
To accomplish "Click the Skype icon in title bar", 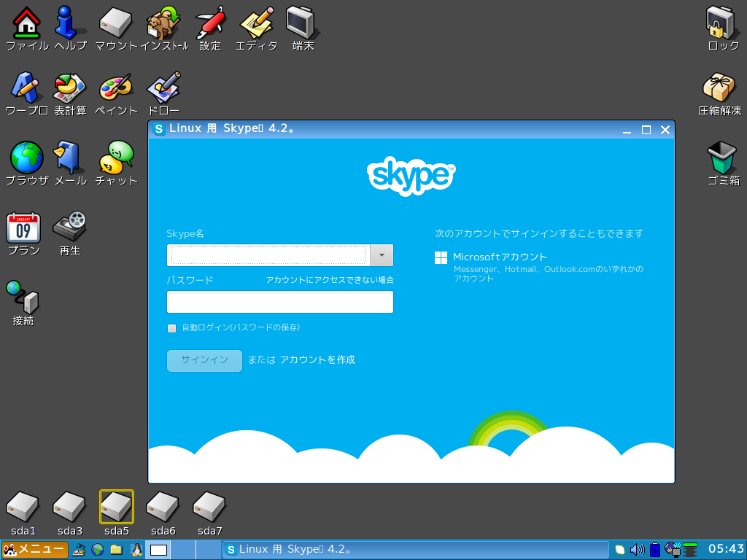I will [158, 129].
